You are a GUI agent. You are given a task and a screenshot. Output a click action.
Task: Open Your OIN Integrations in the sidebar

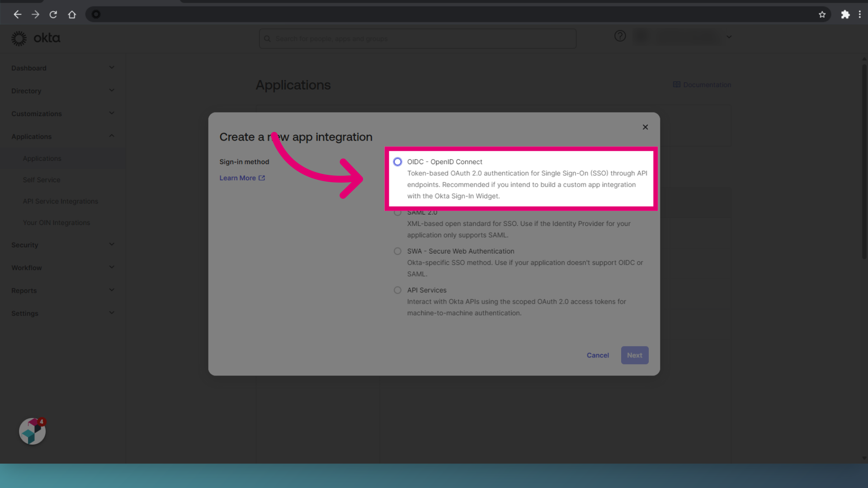56,222
